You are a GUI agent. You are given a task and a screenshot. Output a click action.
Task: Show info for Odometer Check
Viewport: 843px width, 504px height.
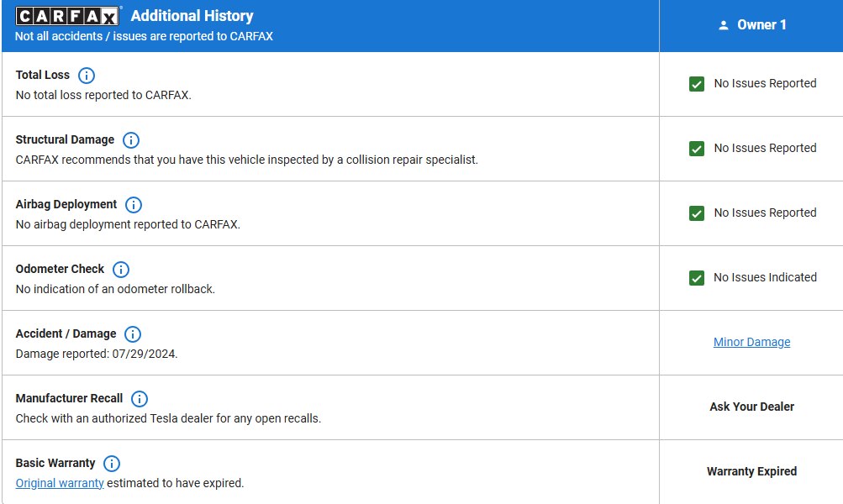[121, 270]
